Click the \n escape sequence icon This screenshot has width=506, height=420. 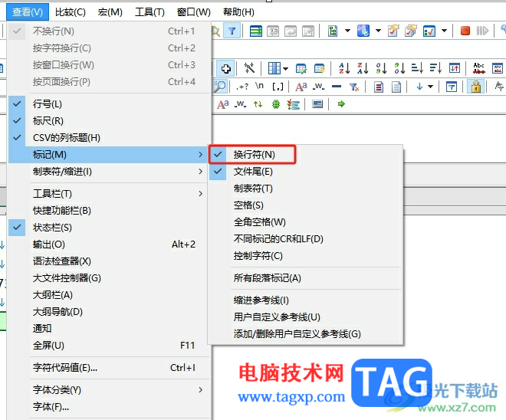coord(259,86)
